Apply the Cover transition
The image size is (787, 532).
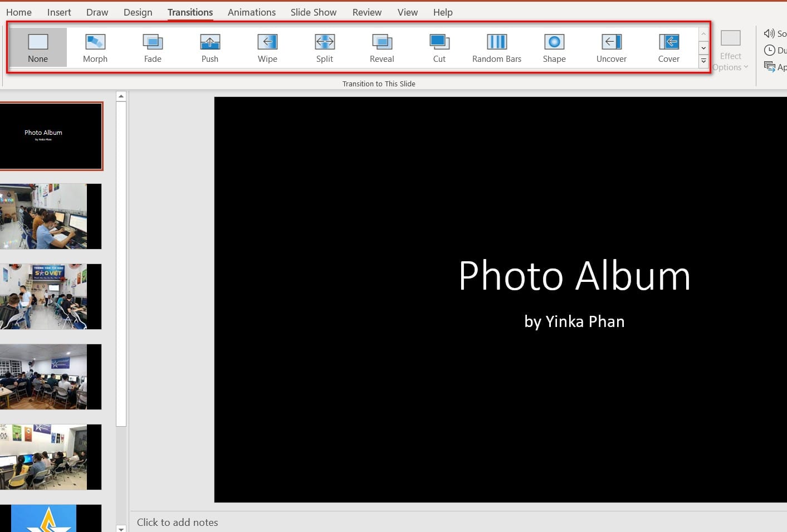[669, 48]
